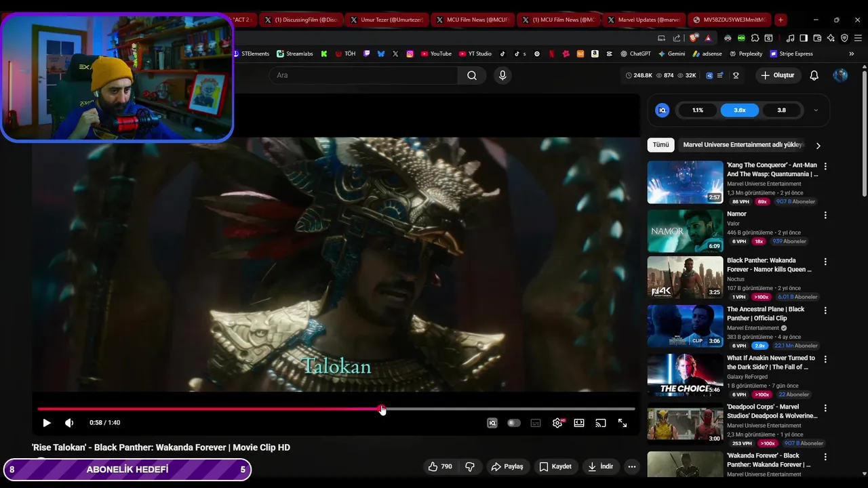Toggle the autoplay switch in player
The height and width of the screenshot is (488, 868).
click(514, 423)
